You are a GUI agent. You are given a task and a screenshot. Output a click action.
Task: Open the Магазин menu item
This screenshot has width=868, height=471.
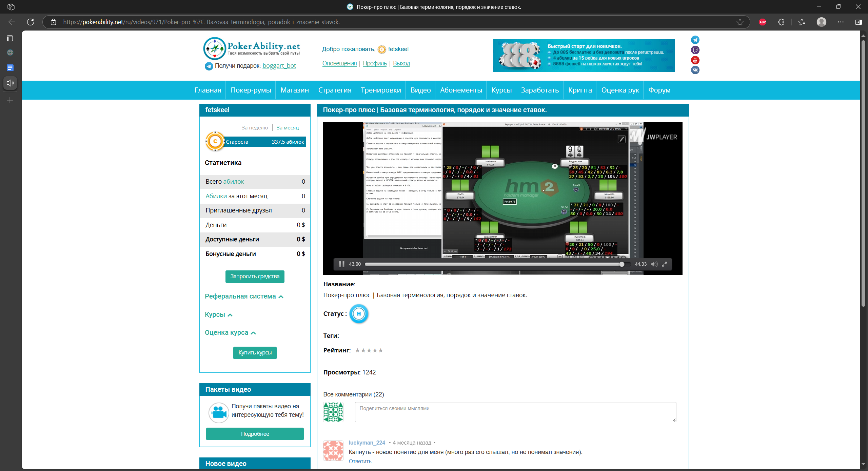point(295,90)
